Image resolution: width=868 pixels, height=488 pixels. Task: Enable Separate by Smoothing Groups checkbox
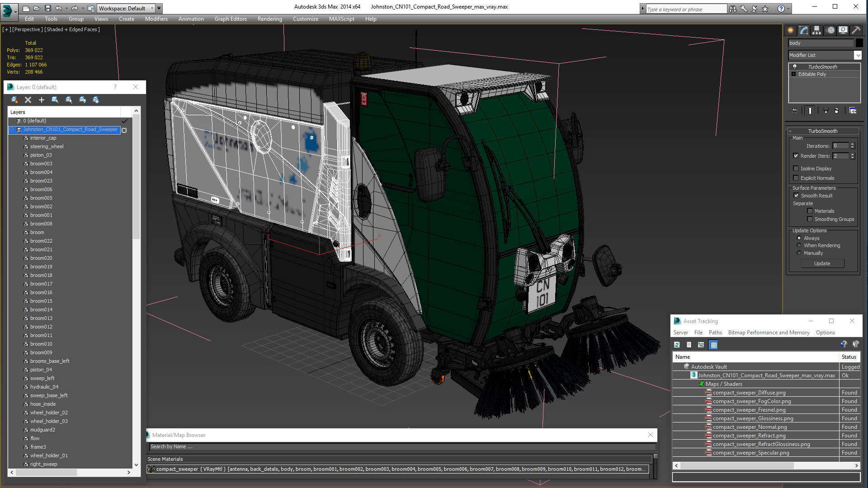point(810,219)
